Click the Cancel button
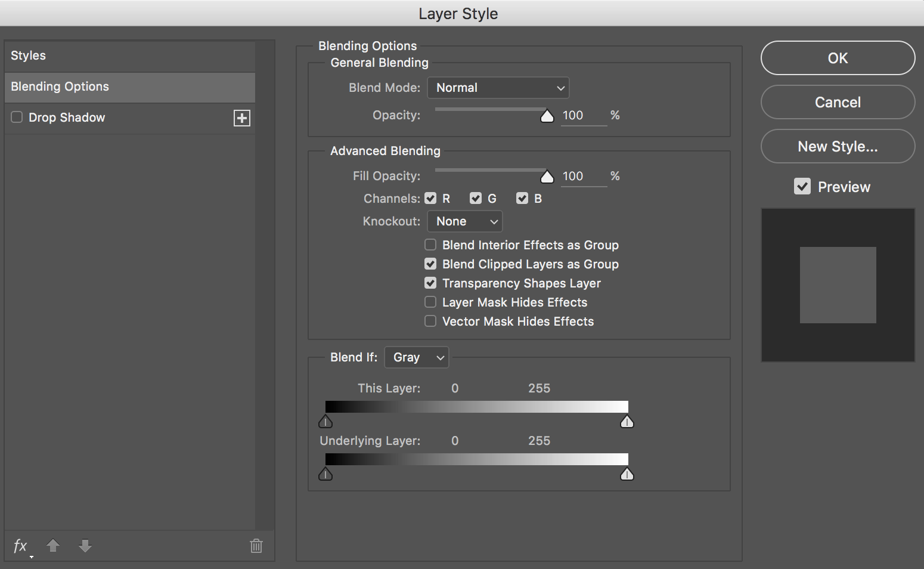The height and width of the screenshot is (569, 924). pos(838,102)
